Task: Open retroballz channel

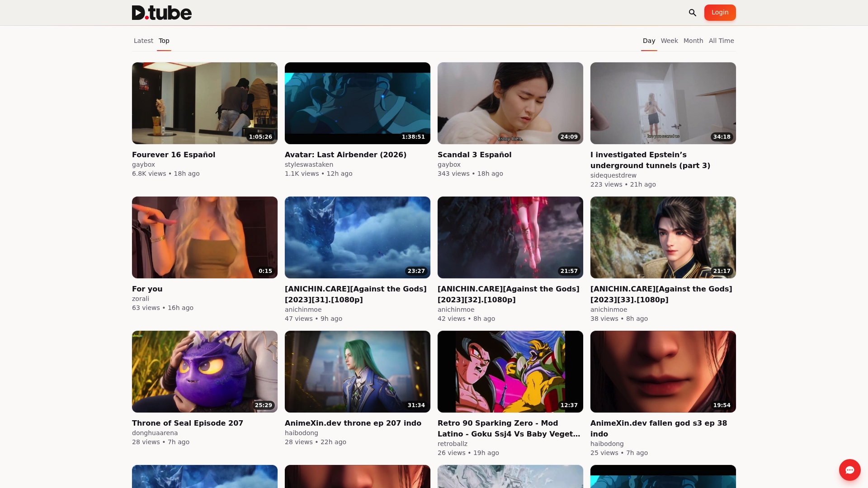Action: click(x=453, y=444)
